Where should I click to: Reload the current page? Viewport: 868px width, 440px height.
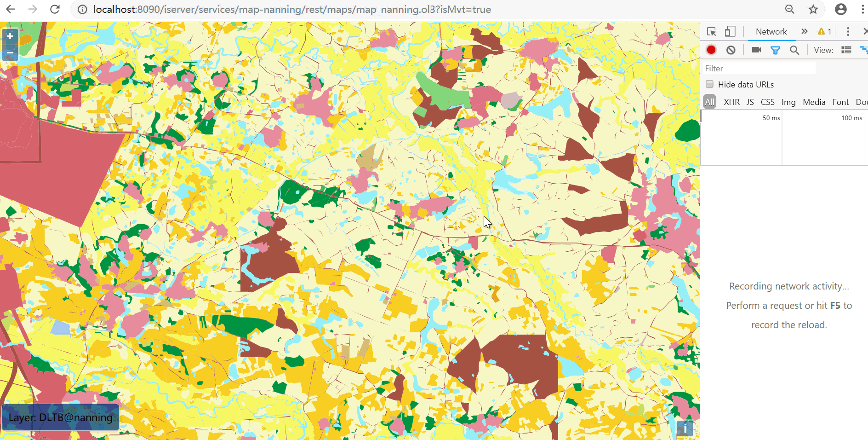click(55, 9)
